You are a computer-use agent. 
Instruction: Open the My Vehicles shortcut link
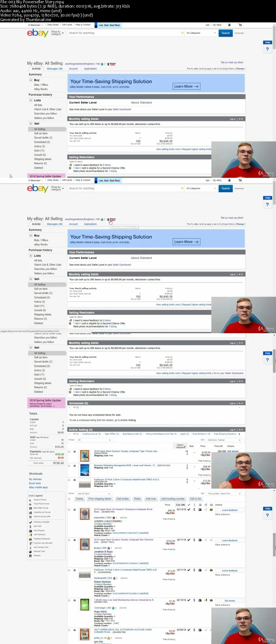(35, 479)
